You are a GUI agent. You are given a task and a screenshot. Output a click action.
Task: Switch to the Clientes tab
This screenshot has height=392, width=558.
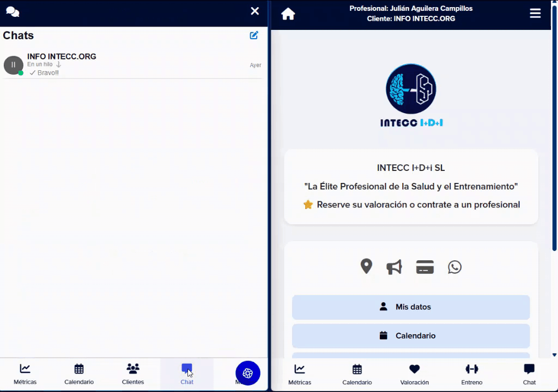point(133,374)
